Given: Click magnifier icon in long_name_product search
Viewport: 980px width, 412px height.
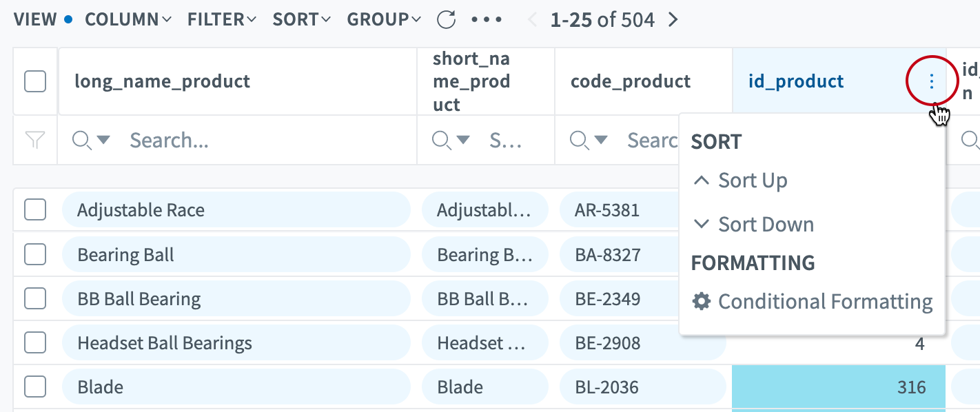Looking at the screenshot, I should tap(83, 141).
